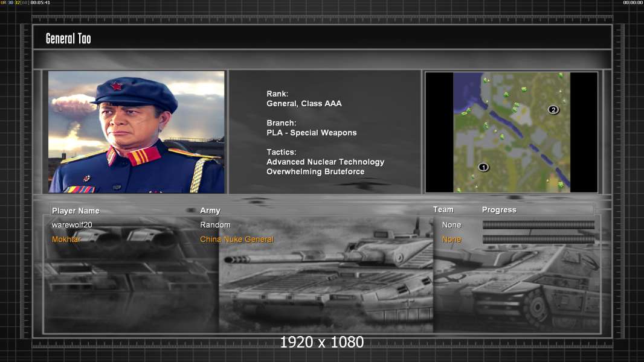644x362 pixels.
Task: Click the "Overwhelming Bruteforce" line
Action: pyautogui.click(x=315, y=172)
